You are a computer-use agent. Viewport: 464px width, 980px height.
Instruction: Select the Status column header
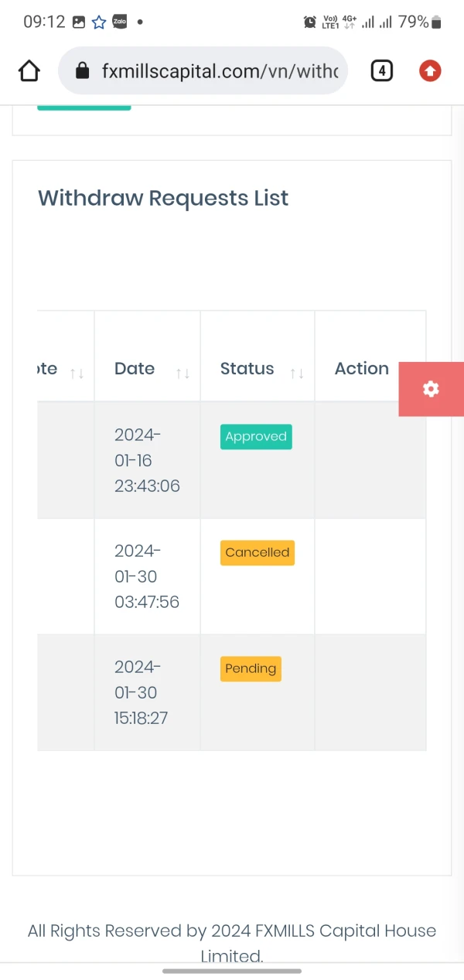[247, 368]
